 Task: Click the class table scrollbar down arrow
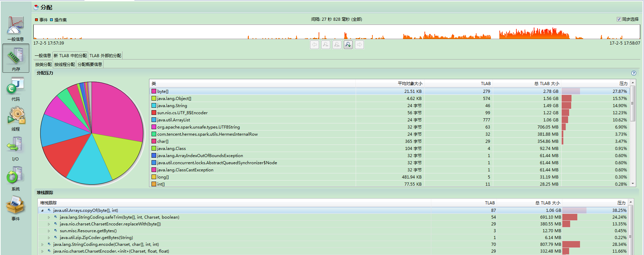633,184
